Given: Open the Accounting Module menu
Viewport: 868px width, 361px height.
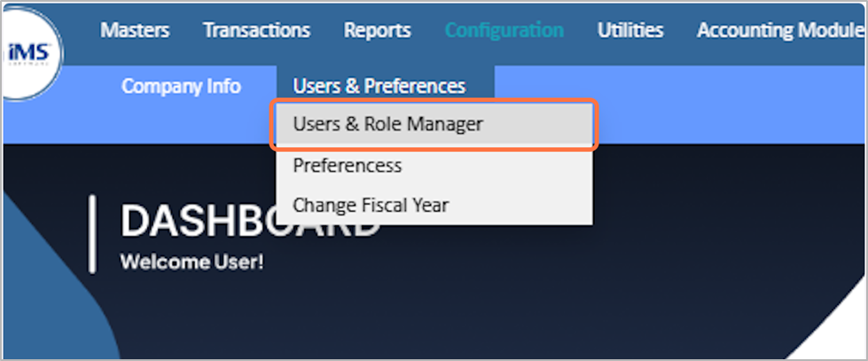Looking at the screenshot, I should [x=776, y=30].
